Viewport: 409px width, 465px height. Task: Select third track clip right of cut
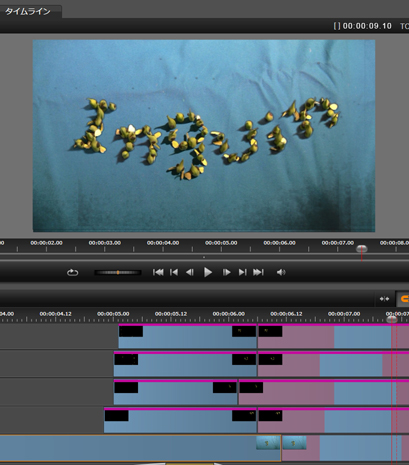[x=324, y=392]
